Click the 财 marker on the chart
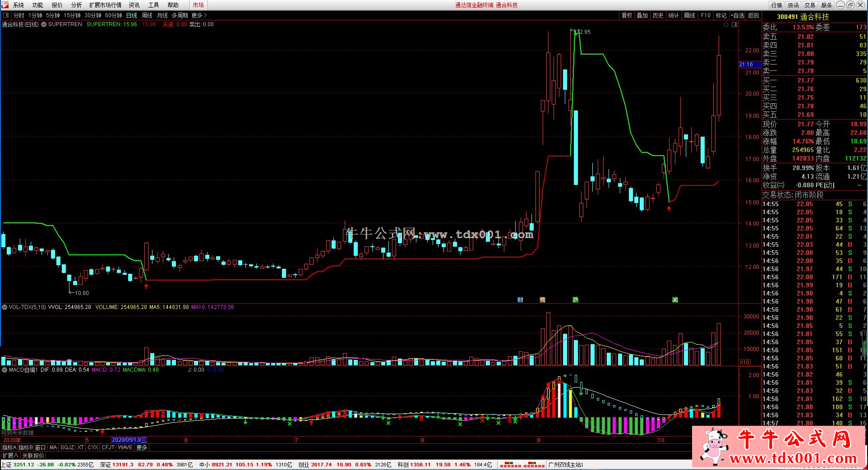This screenshot has width=868, height=470. coord(520,300)
